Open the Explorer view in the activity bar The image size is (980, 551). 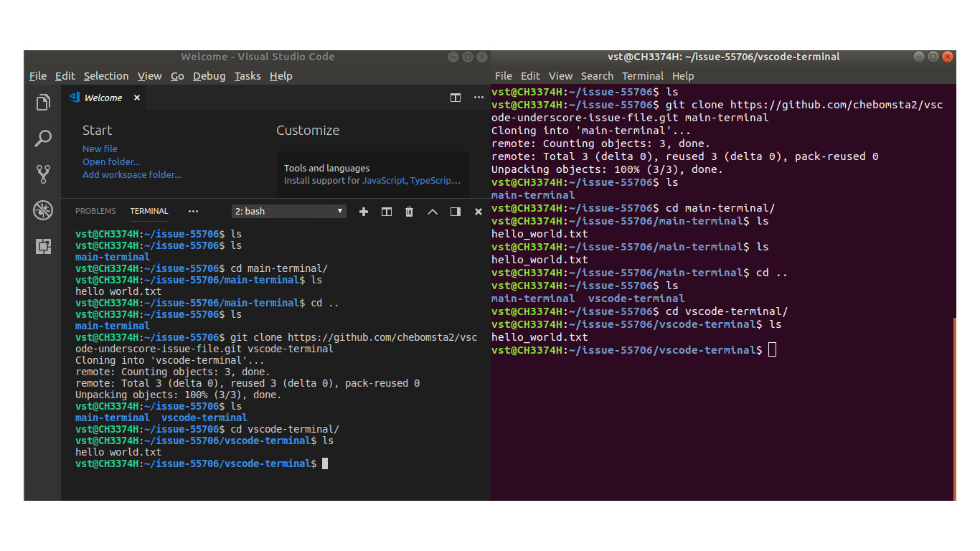click(x=42, y=103)
